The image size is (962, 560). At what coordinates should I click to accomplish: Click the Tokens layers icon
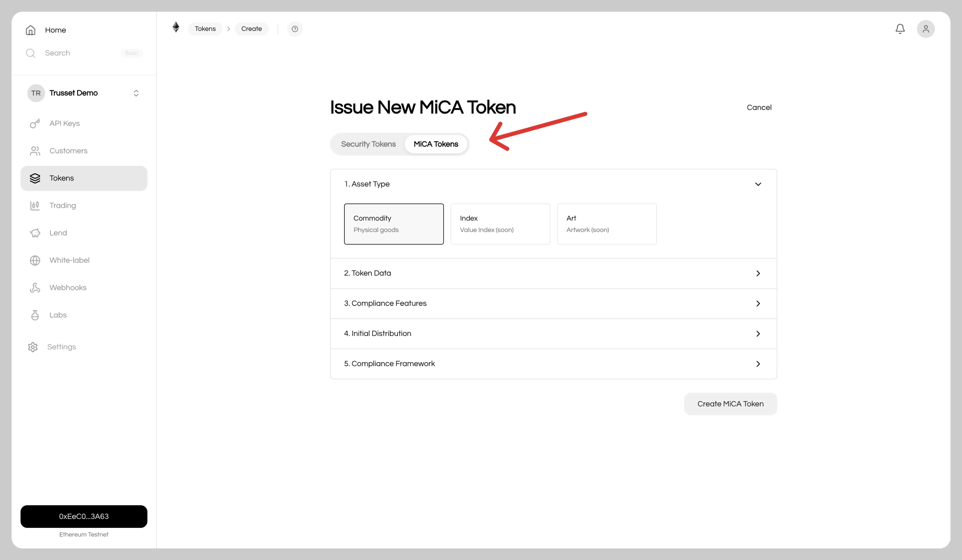tap(35, 178)
